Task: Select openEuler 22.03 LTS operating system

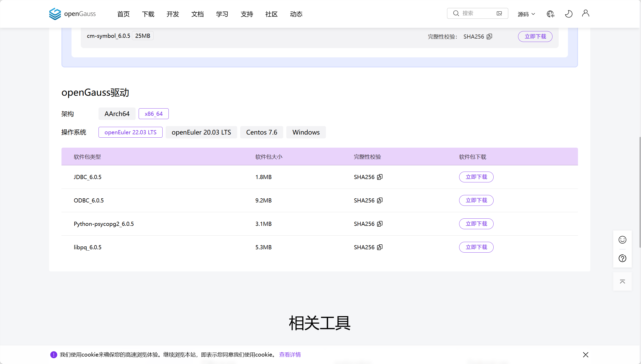Action: pyautogui.click(x=130, y=132)
